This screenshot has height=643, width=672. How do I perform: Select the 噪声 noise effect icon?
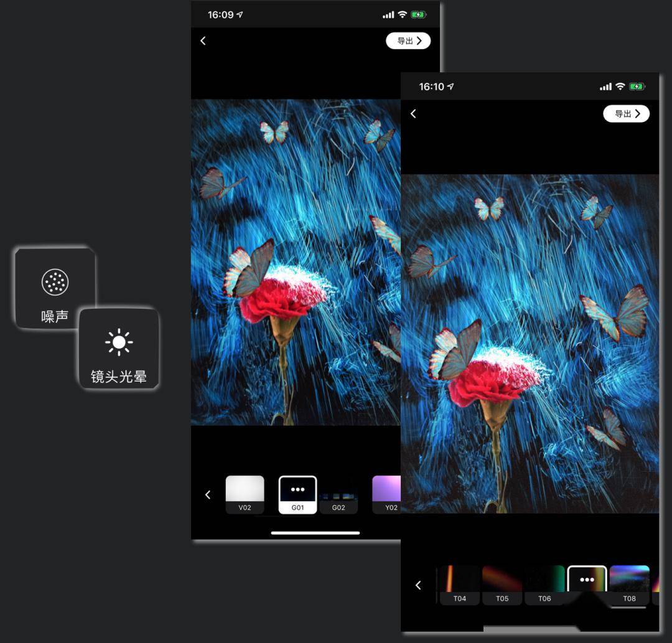tap(55, 288)
